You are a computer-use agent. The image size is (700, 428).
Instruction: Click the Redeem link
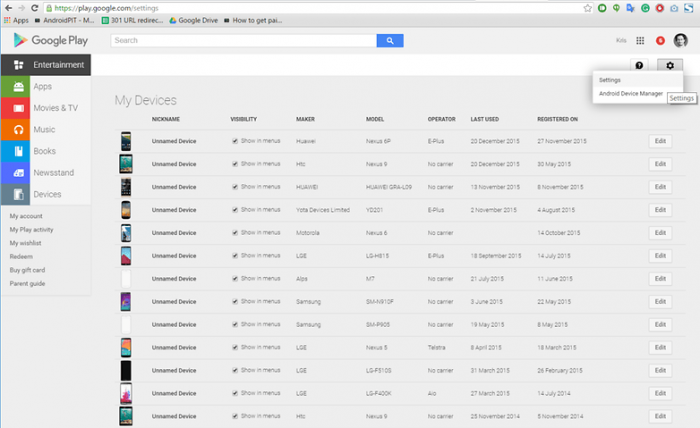21,257
